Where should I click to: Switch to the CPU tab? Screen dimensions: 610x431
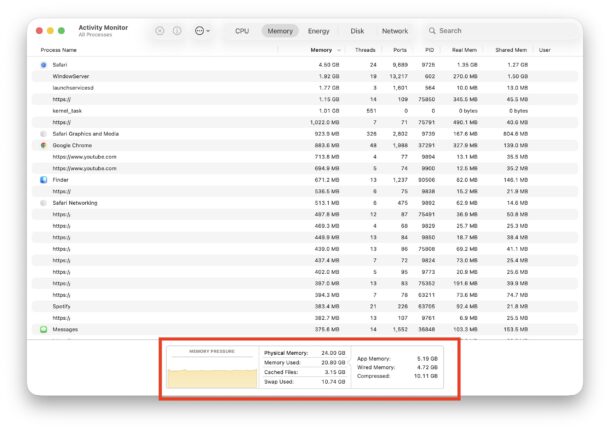pos(242,31)
